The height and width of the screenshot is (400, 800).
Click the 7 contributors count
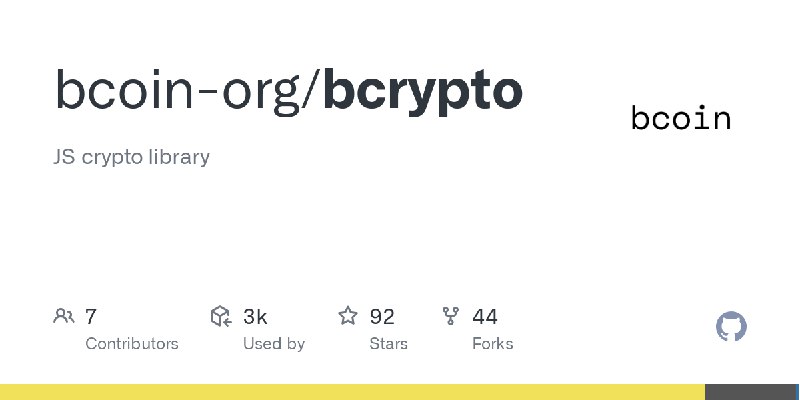tap(90, 317)
